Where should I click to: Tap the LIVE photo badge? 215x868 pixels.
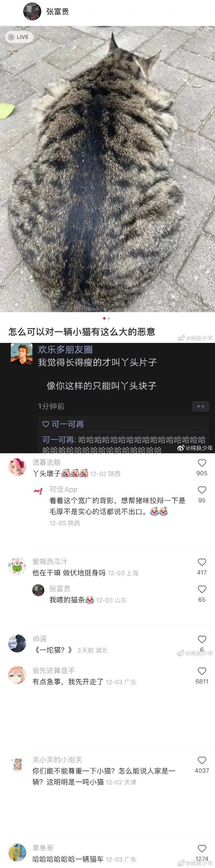click(19, 37)
